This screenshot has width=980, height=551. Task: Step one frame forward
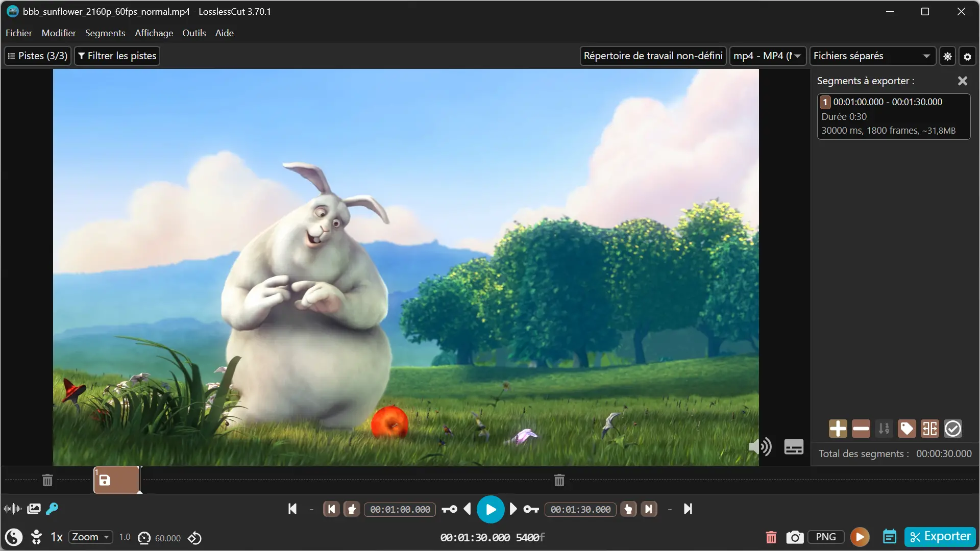pyautogui.click(x=513, y=509)
